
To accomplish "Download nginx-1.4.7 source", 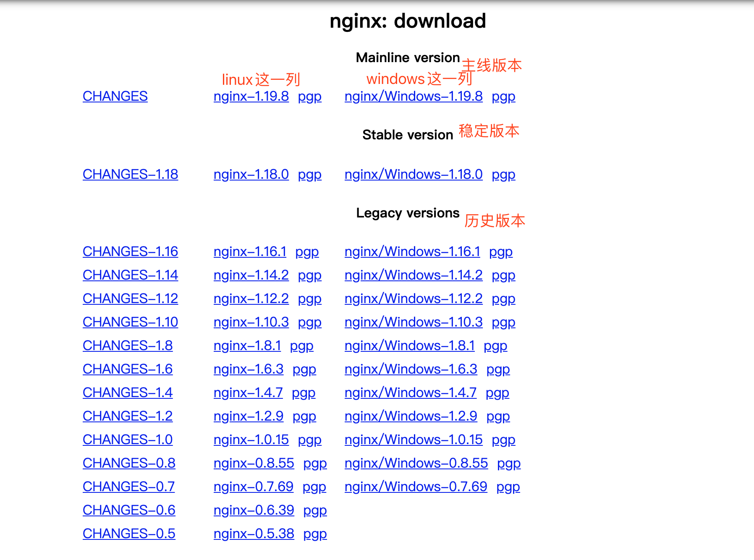I will point(248,393).
